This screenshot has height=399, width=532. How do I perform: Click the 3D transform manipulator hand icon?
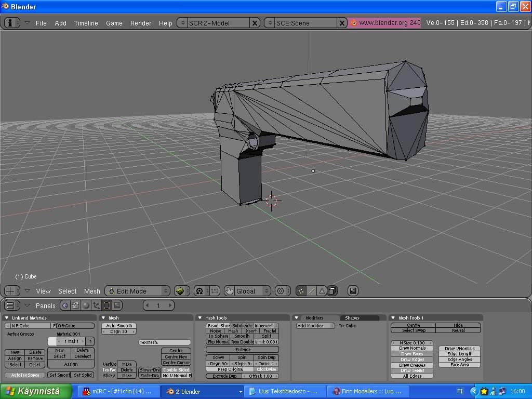(x=229, y=291)
